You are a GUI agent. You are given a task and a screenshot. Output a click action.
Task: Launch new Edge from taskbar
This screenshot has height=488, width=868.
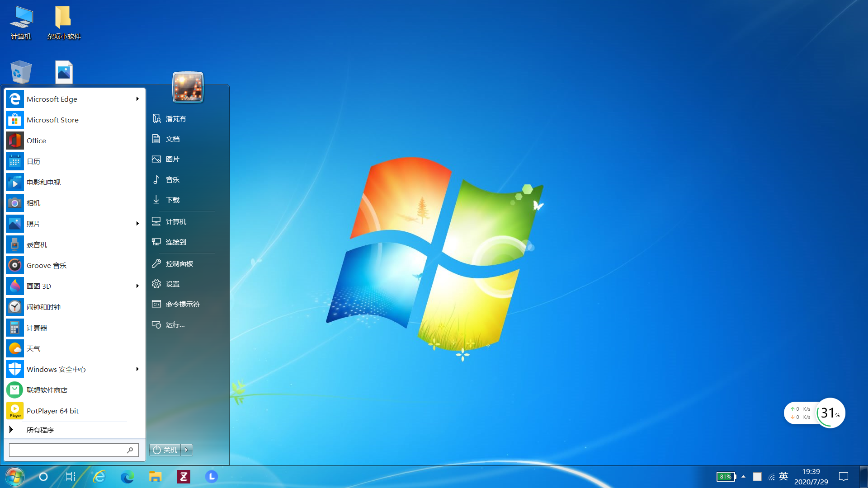point(127,477)
